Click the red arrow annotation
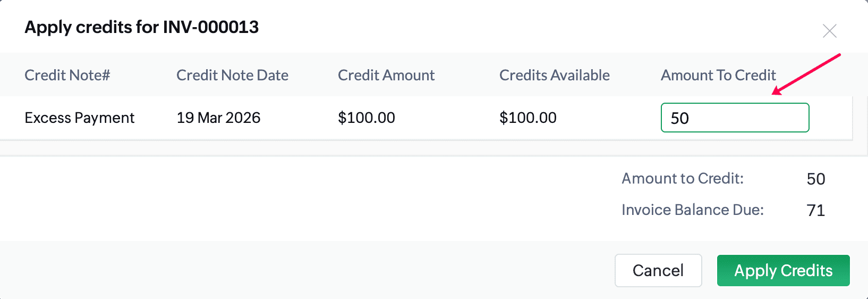The width and height of the screenshot is (868, 299). click(x=806, y=73)
